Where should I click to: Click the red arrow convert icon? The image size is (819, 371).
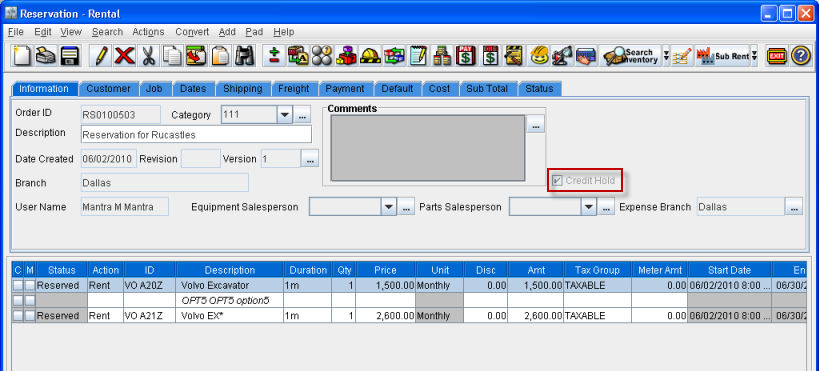coord(196,55)
